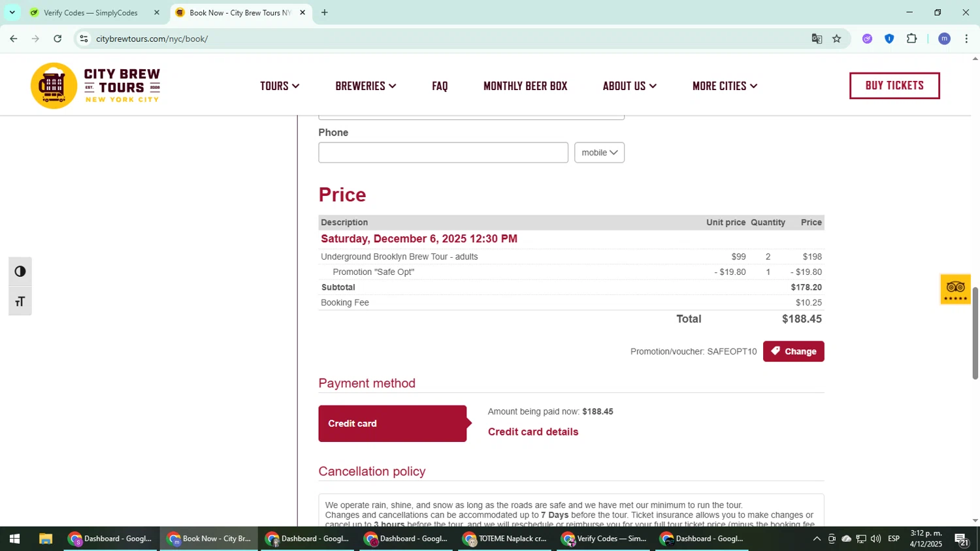The height and width of the screenshot is (551, 980).
Task: Open the TripAdvisor rating widget
Action: pos(955,289)
